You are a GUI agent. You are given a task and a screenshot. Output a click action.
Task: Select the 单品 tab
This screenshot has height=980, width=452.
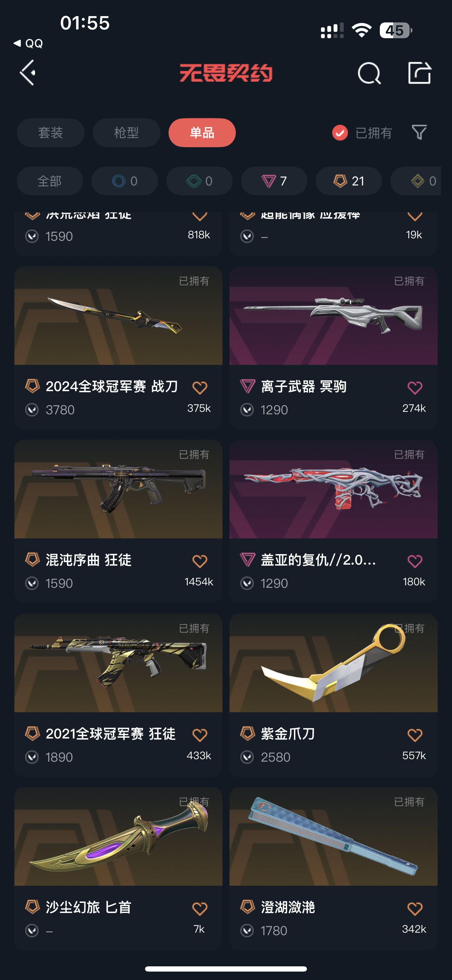[202, 133]
